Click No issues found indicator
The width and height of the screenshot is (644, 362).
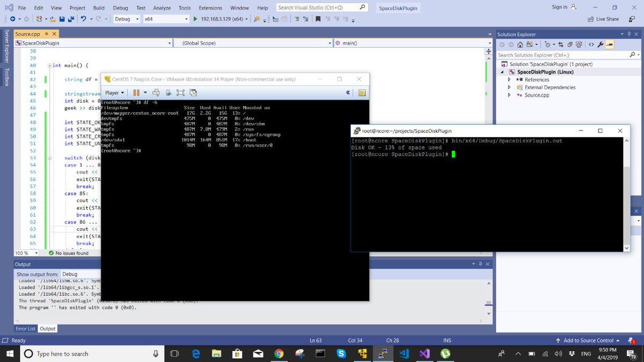[x=69, y=253]
